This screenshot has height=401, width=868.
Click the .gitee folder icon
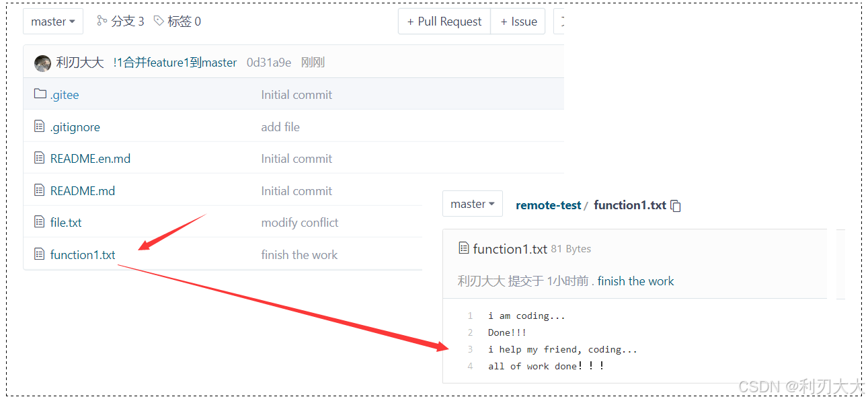point(40,94)
